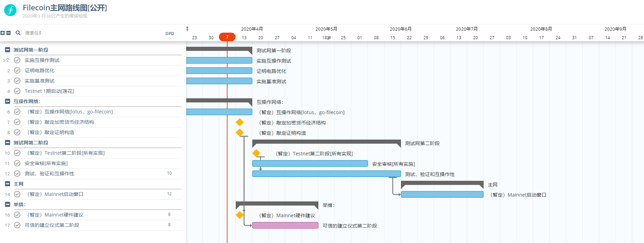
Task: Toggle check circle for Testnet第二阶段[所有实现]
Action: click(17, 153)
